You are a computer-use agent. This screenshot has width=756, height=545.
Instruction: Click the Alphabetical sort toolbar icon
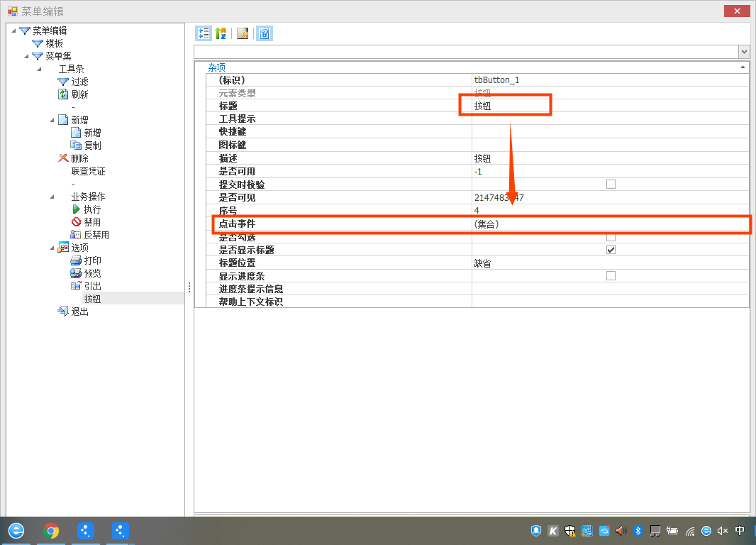pos(221,33)
